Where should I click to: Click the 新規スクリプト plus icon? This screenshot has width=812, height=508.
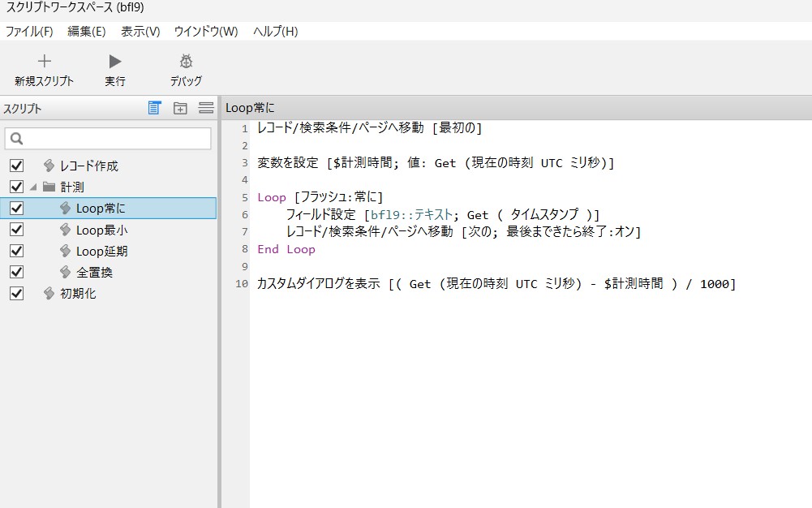pyautogui.click(x=45, y=61)
